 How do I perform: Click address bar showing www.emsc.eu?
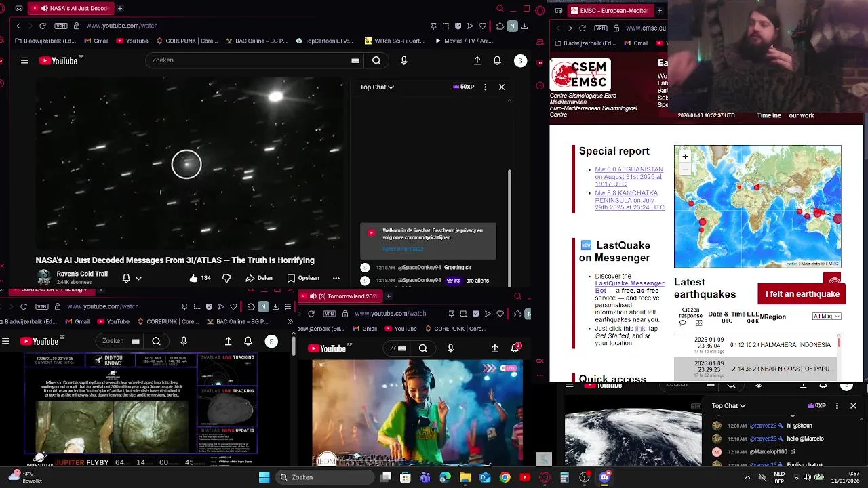[x=646, y=28]
